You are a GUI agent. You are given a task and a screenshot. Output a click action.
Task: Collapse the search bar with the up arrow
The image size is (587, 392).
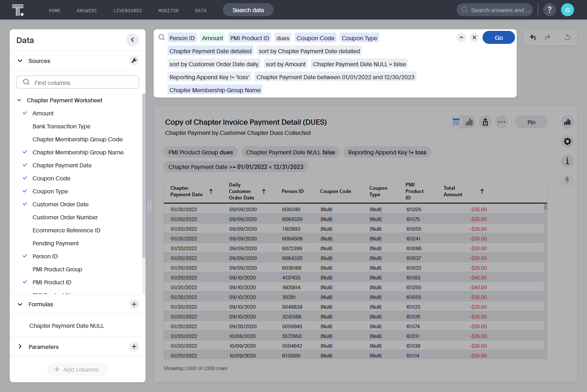461,37
